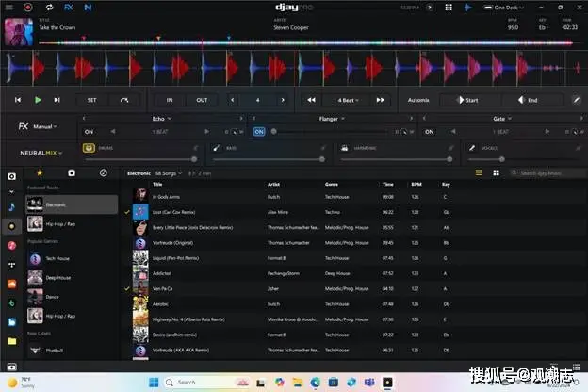Collapse the sidebar sources chevron

coord(11,191)
